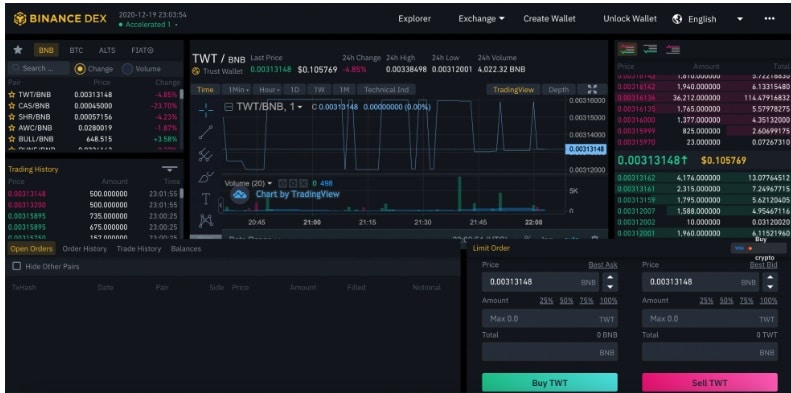791x393 pixels.
Task: Open the Hour interval dropdown
Action: pyautogui.click(x=267, y=89)
